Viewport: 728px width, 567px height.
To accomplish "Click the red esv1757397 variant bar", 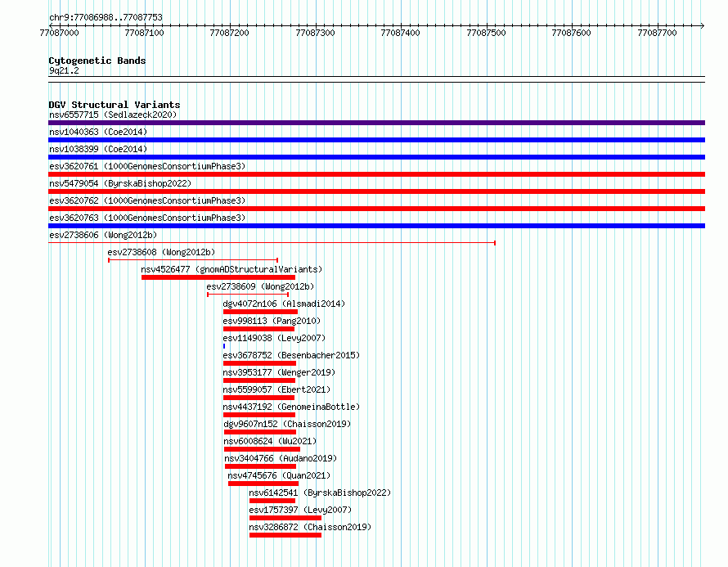I will [285, 518].
